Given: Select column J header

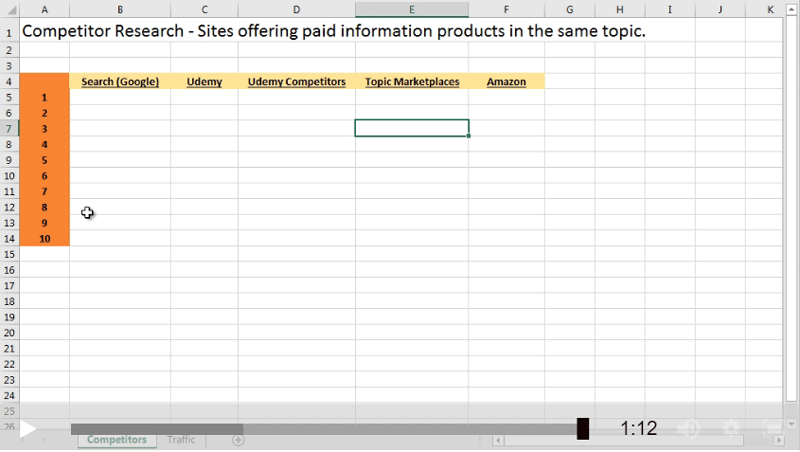Looking at the screenshot, I should tap(720, 9).
